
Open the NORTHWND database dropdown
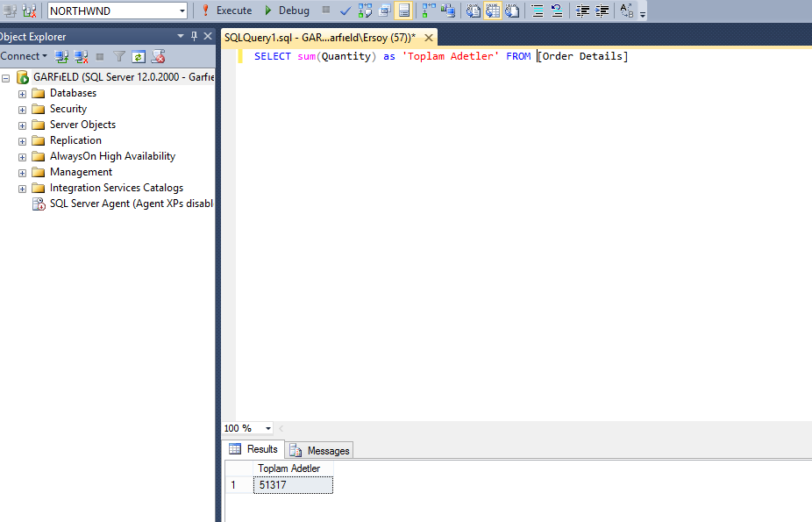pos(182,11)
